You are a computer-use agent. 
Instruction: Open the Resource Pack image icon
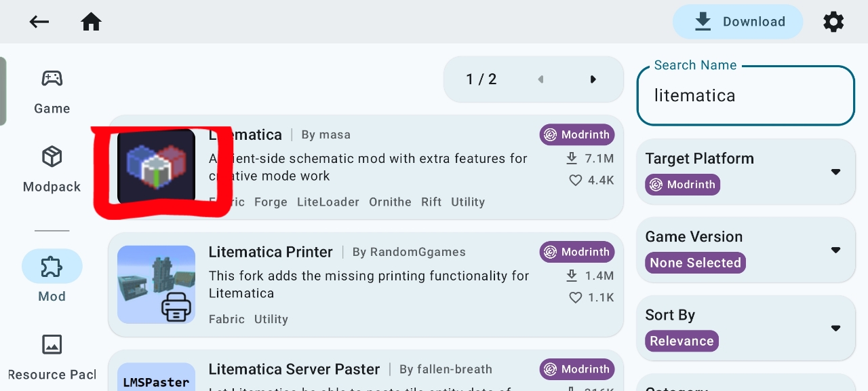click(52, 345)
